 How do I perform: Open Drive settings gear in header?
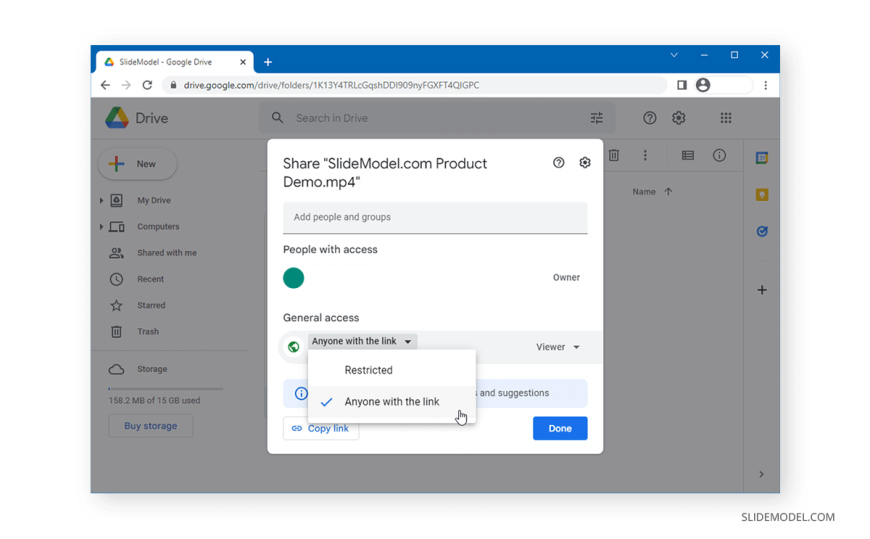click(x=679, y=118)
